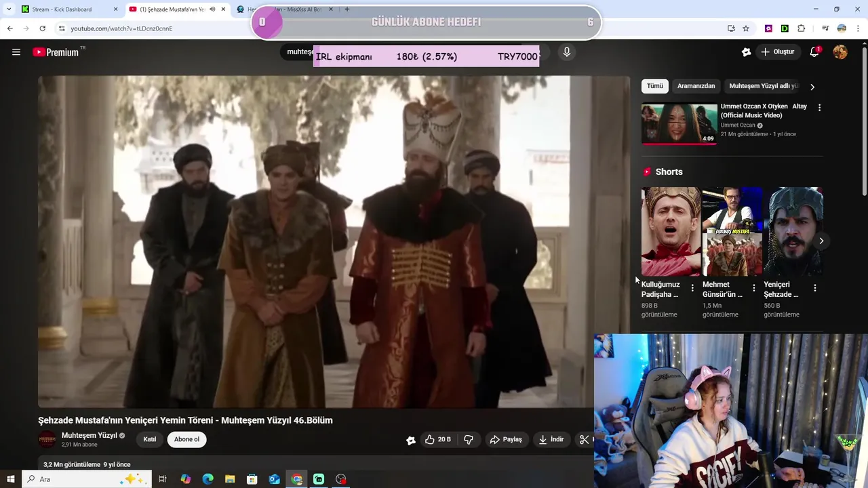The image size is (868, 488).
Task: Open Outlook from the taskbar
Action: coord(274,479)
